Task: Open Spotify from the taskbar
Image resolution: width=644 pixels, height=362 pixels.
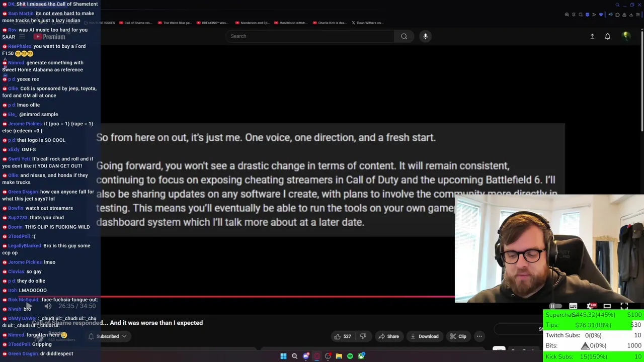Action: click(x=350, y=356)
